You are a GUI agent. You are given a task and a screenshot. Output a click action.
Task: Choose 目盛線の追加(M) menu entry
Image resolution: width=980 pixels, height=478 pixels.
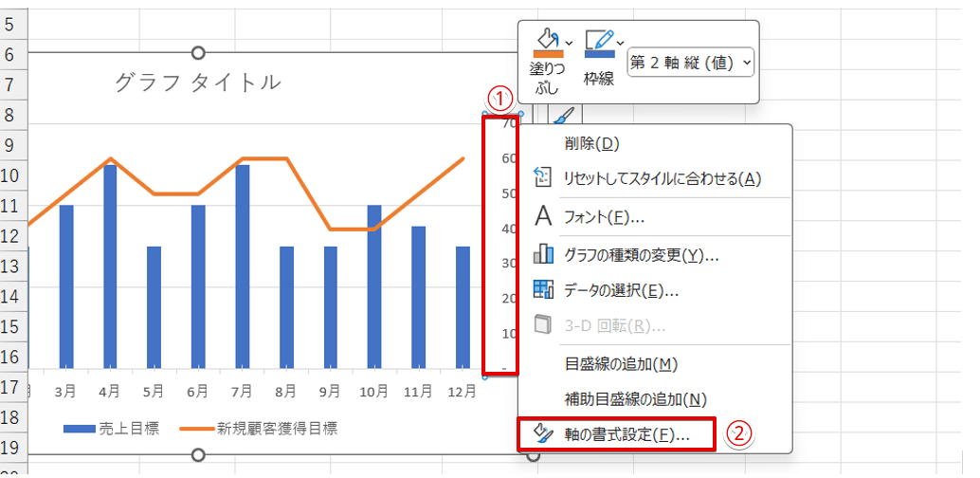click(621, 364)
